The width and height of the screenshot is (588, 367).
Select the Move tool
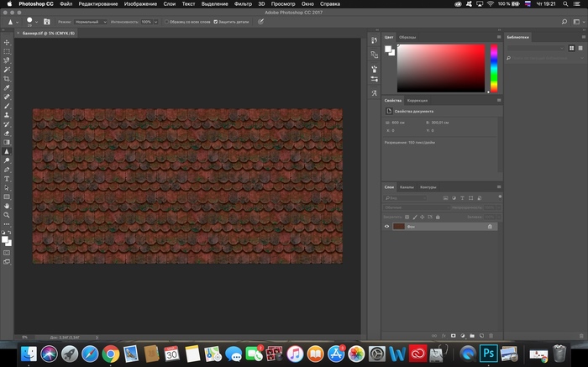point(7,42)
